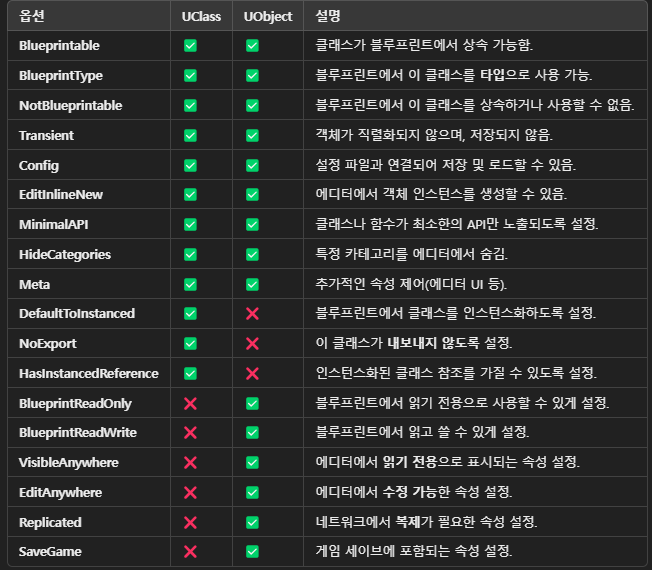Screen dimensions: 652x570
Task: Click the 옵션 column header
Action: [x=32, y=16]
